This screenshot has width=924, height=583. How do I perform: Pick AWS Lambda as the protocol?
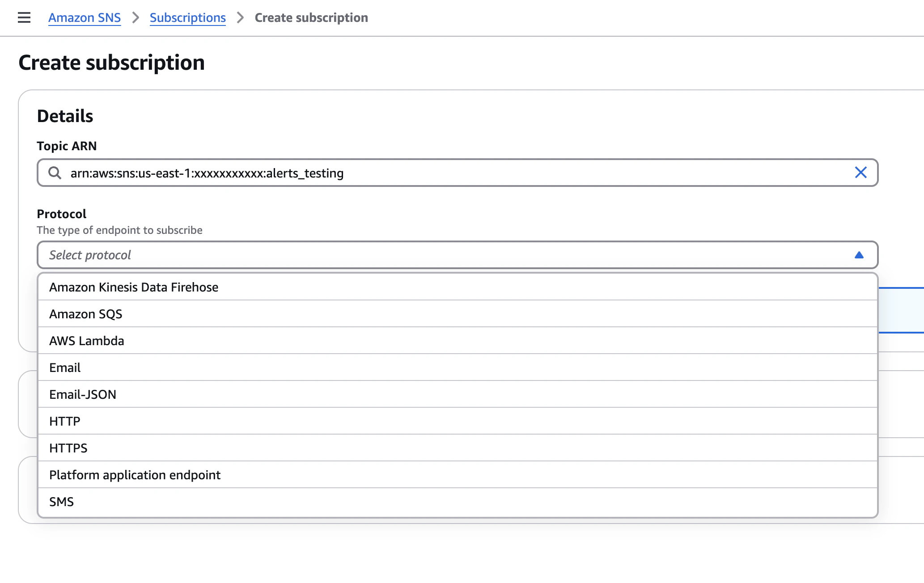point(86,341)
